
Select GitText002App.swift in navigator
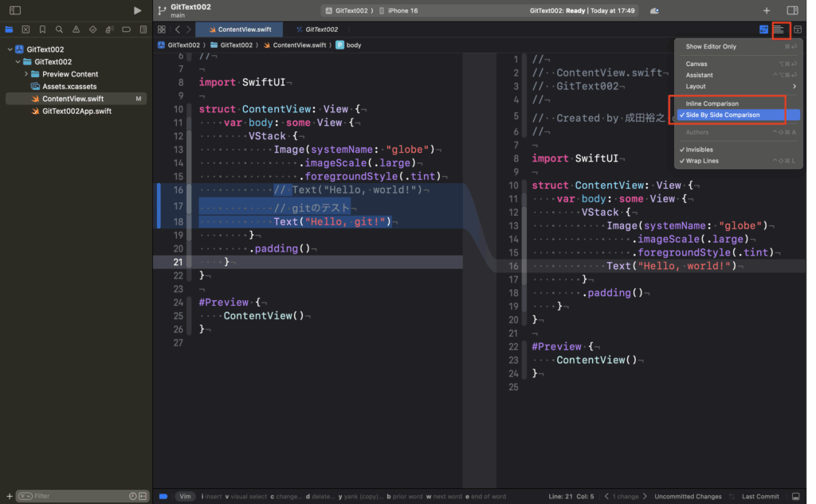click(x=71, y=111)
